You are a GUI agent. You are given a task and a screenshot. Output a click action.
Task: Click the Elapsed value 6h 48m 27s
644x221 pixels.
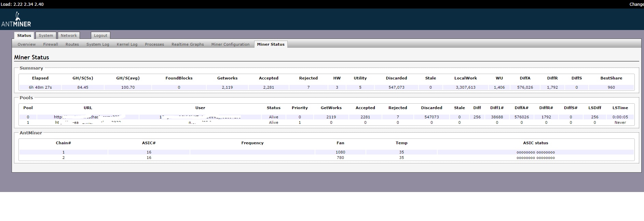click(x=40, y=87)
